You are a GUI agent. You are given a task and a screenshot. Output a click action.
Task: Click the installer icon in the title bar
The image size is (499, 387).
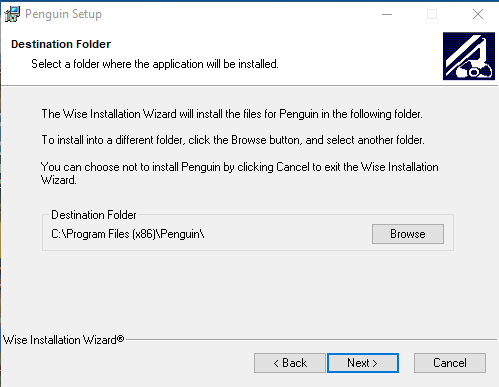12,14
